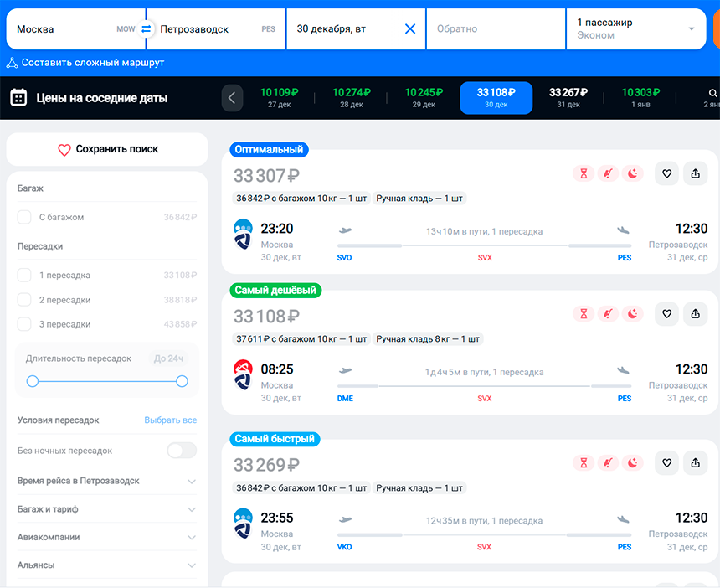
Task: Click right handle of transfer duration slider
Action: (x=182, y=381)
